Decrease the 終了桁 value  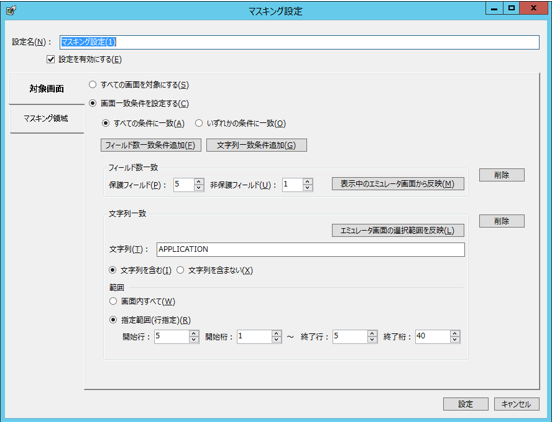[x=455, y=340]
